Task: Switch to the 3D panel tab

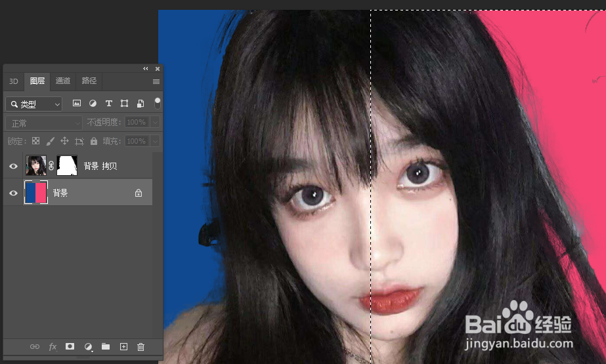Action: click(x=14, y=81)
